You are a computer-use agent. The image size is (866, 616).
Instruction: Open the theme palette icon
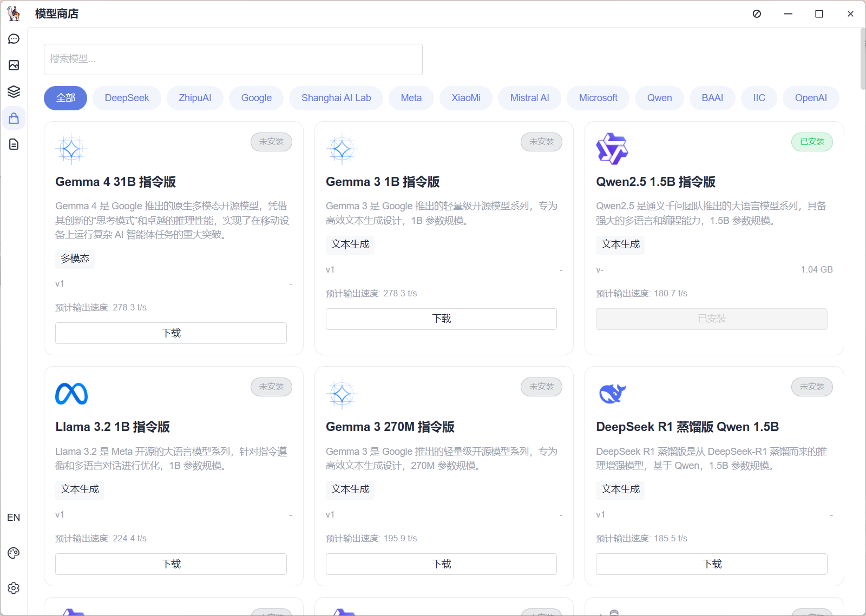[14, 553]
